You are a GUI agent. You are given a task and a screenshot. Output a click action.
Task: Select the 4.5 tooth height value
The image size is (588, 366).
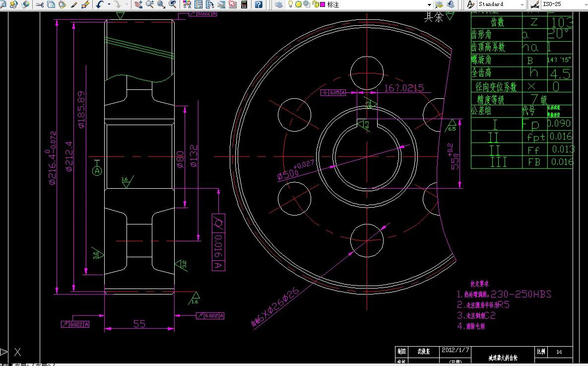click(x=561, y=73)
